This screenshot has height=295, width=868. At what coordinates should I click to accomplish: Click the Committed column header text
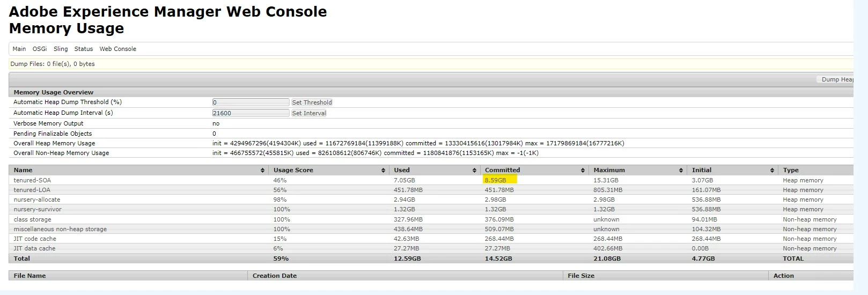(503, 170)
